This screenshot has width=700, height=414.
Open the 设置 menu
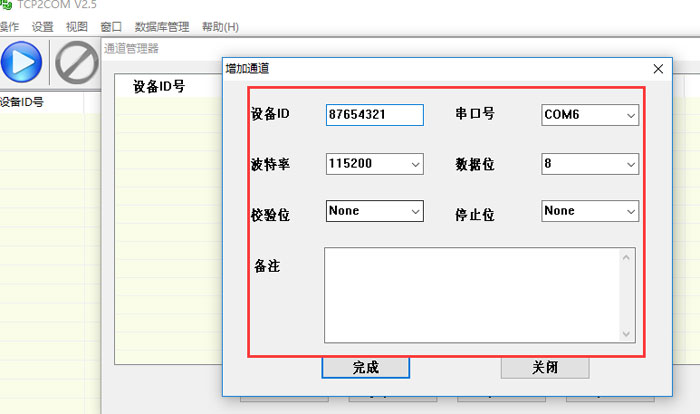(43, 26)
